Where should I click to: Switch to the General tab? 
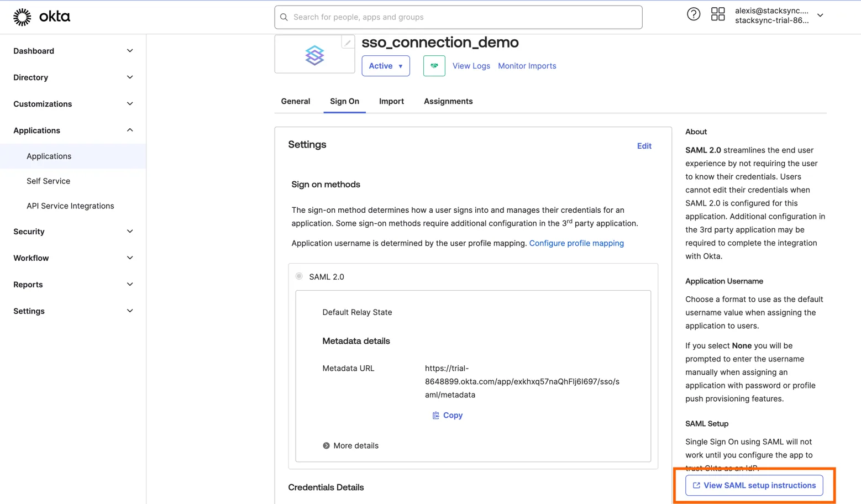[296, 101]
